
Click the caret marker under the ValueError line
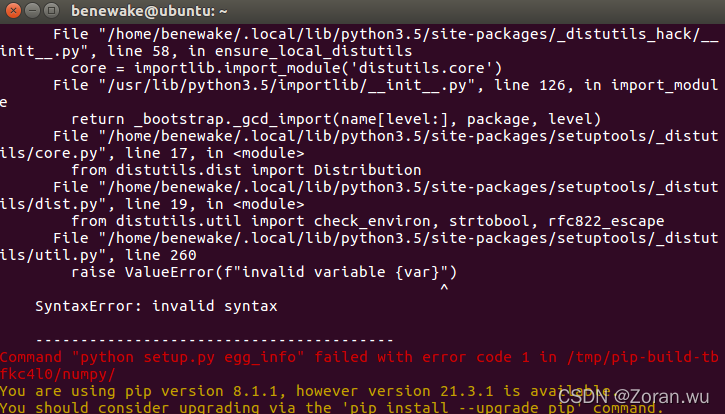[x=443, y=289]
